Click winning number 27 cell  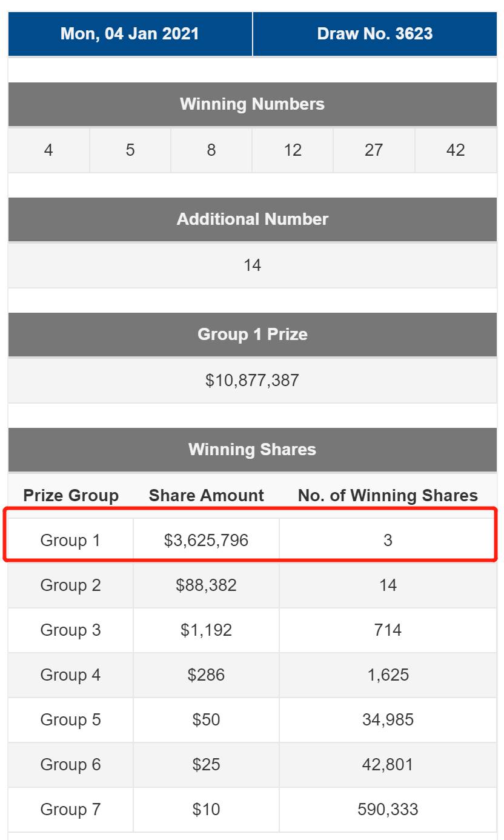(374, 150)
